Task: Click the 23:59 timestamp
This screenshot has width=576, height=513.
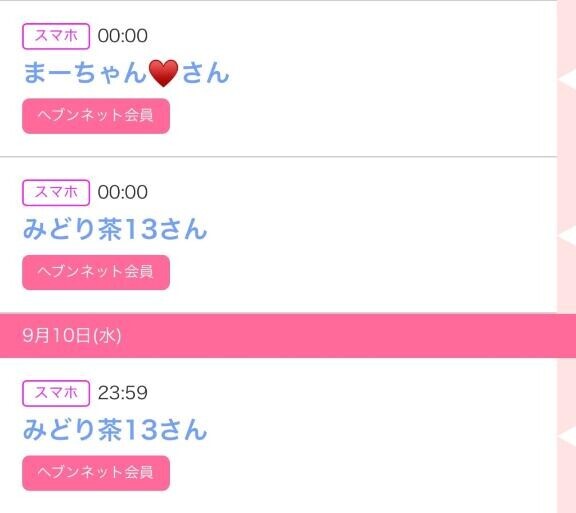Action: pyautogui.click(x=123, y=393)
